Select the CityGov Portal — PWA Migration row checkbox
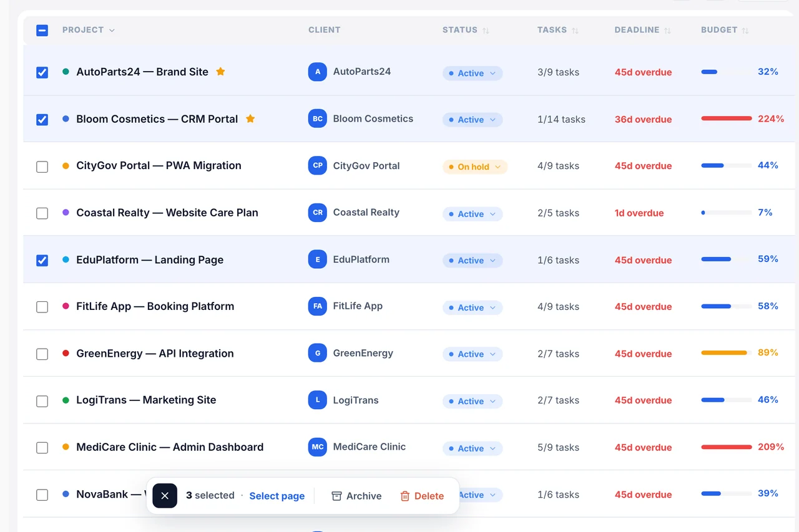The height and width of the screenshot is (532, 799). click(42, 167)
